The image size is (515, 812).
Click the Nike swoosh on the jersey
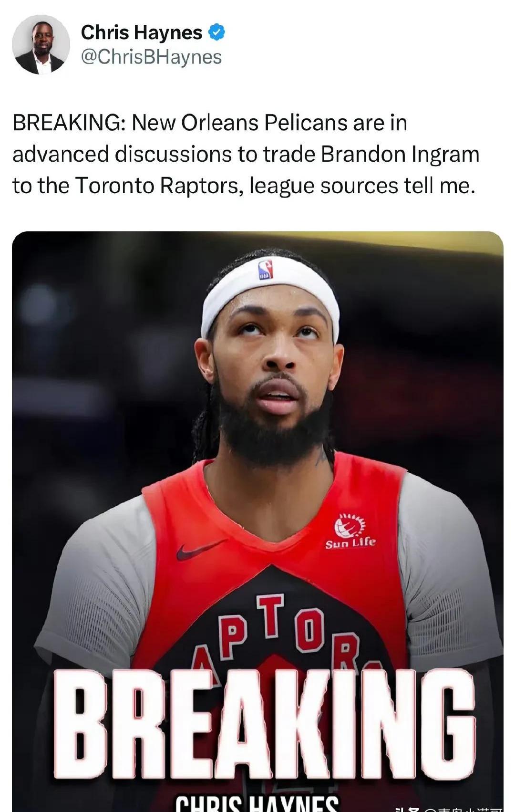pos(201,549)
